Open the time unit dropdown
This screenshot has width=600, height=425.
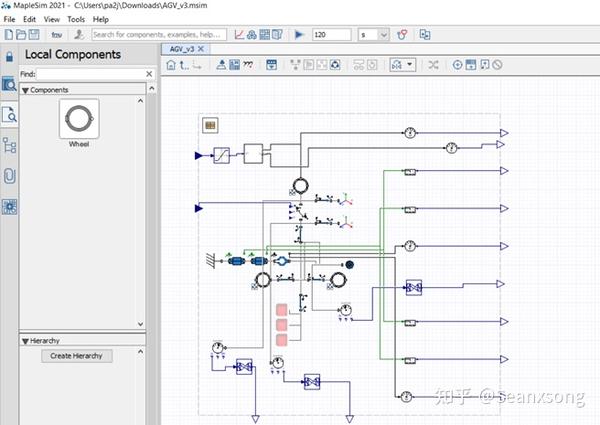[x=376, y=35]
